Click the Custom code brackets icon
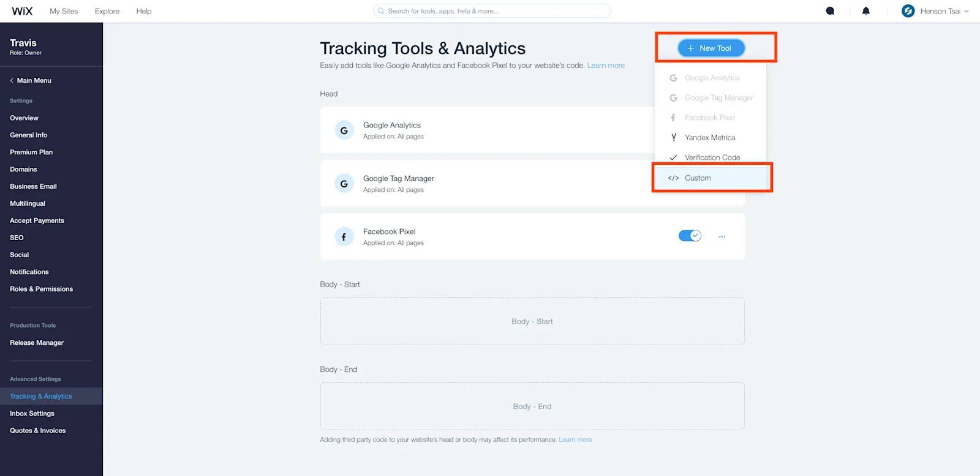Viewport: 980px width, 476px height. tap(673, 178)
